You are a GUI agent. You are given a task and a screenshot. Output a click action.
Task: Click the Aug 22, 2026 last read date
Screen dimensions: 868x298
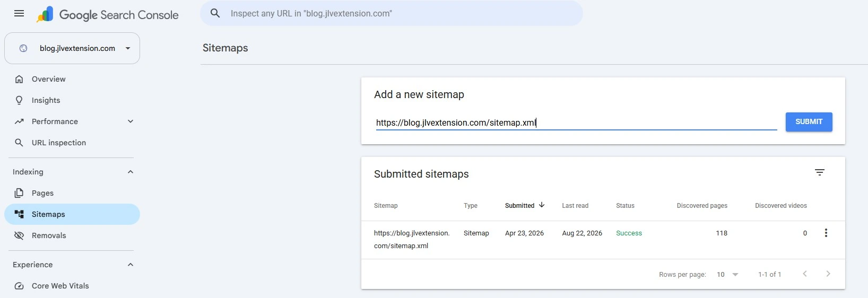point(582,233)
